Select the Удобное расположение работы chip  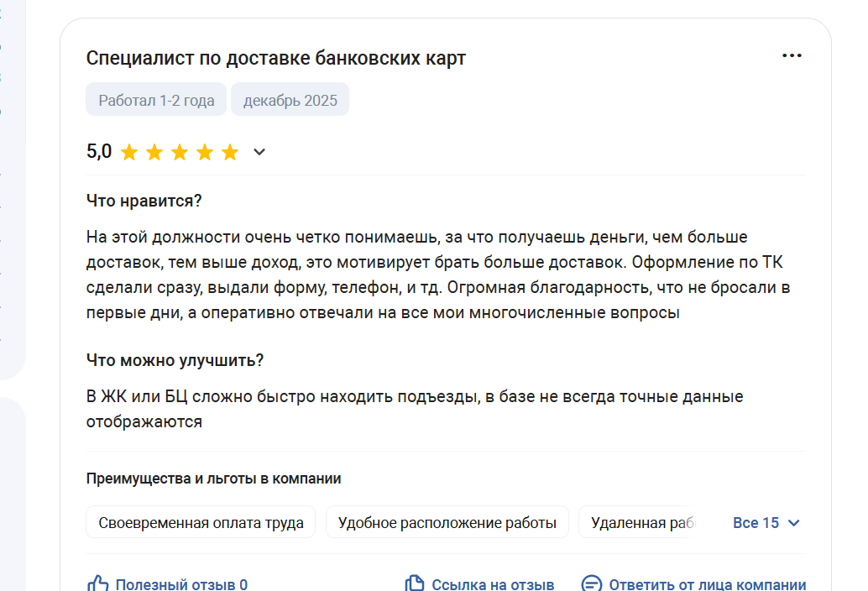[x=447, y=523]
